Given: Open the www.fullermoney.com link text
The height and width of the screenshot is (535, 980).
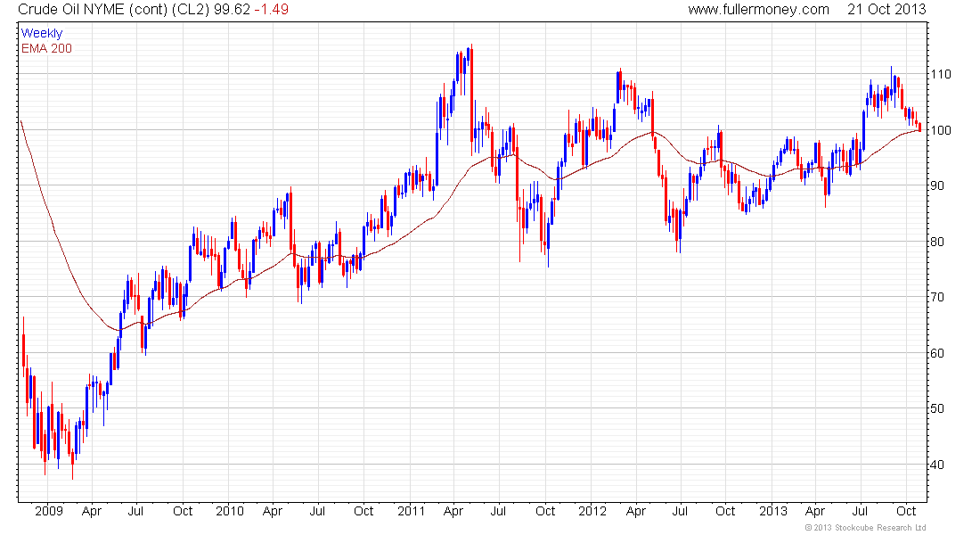Looking at the screenshot, I should 758,10.
